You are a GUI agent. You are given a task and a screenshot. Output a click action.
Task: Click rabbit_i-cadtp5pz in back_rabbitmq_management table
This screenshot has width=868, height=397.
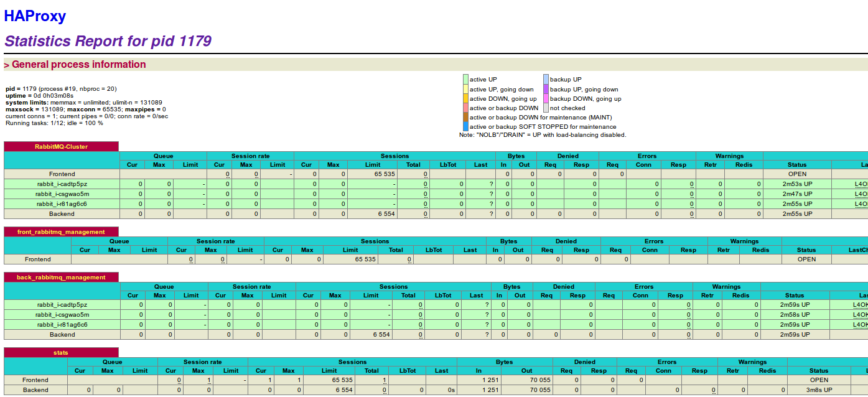[x=62, y=305]
